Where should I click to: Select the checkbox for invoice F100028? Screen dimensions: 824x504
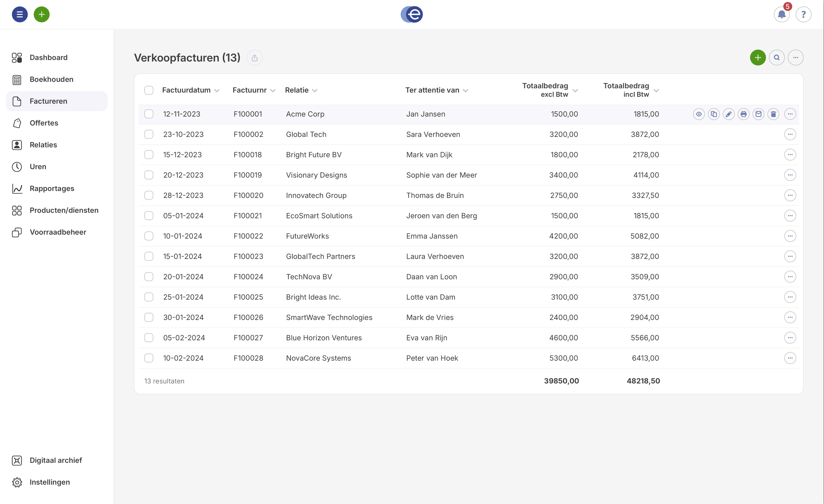point(149,358)
